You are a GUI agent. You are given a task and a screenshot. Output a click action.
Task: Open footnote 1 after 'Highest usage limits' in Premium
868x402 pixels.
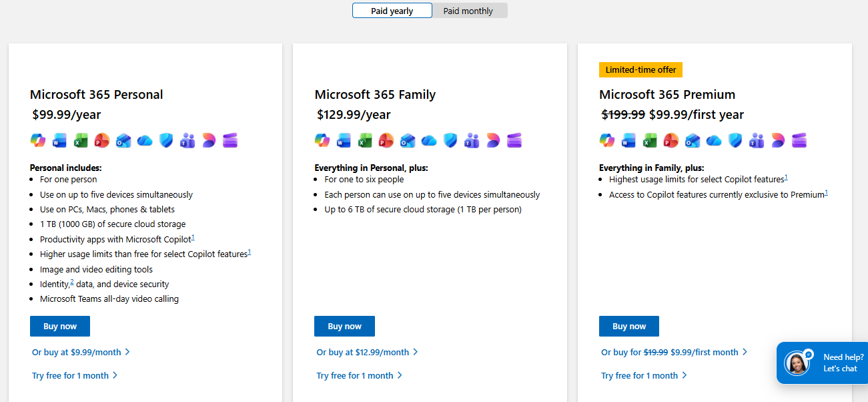(x=786, y=177)
